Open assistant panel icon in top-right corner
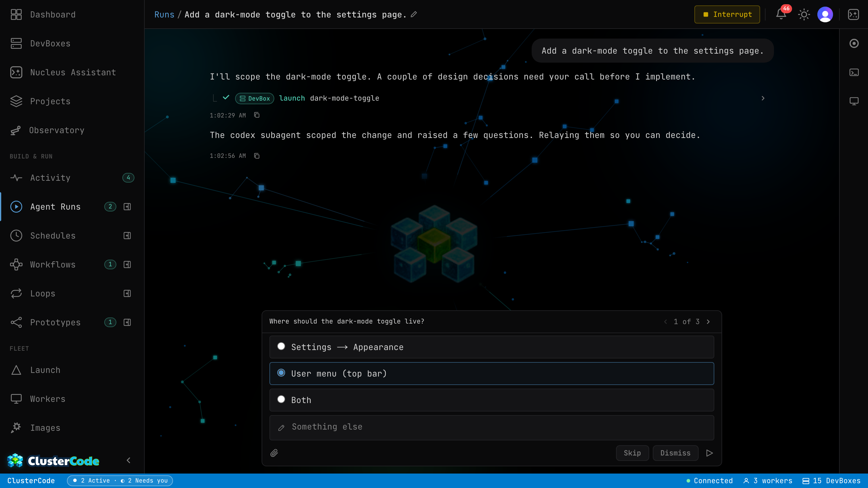This screenshot has height=488, width=868. [854, 14]
